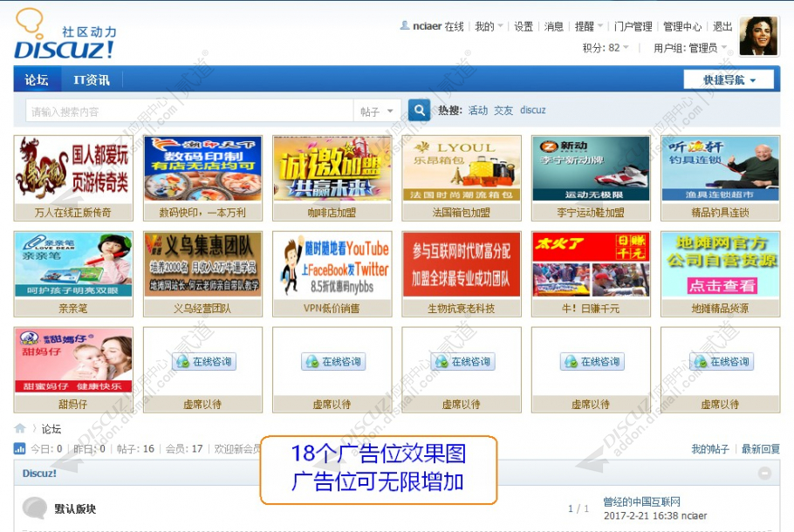The height and width of the screenshot is (532, 794).
Task: Expand the 我的 menu
Action: [489, 26]
